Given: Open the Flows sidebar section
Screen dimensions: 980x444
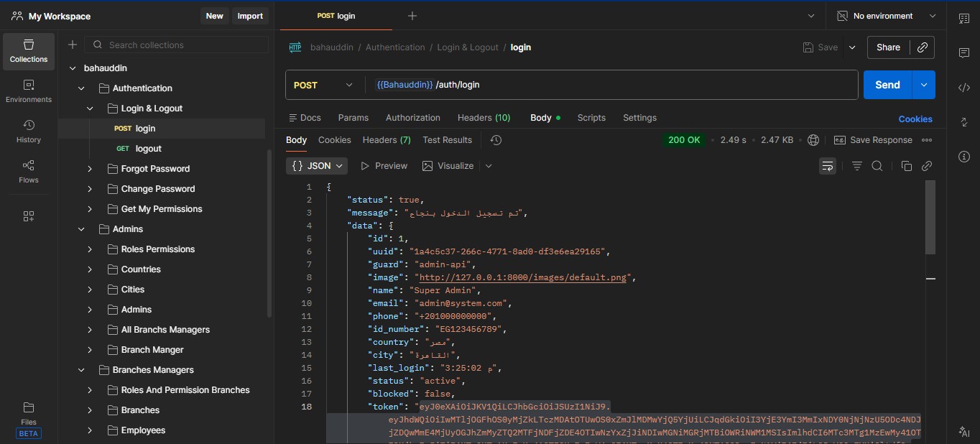Looking at the screenshot, I should 29,172.
